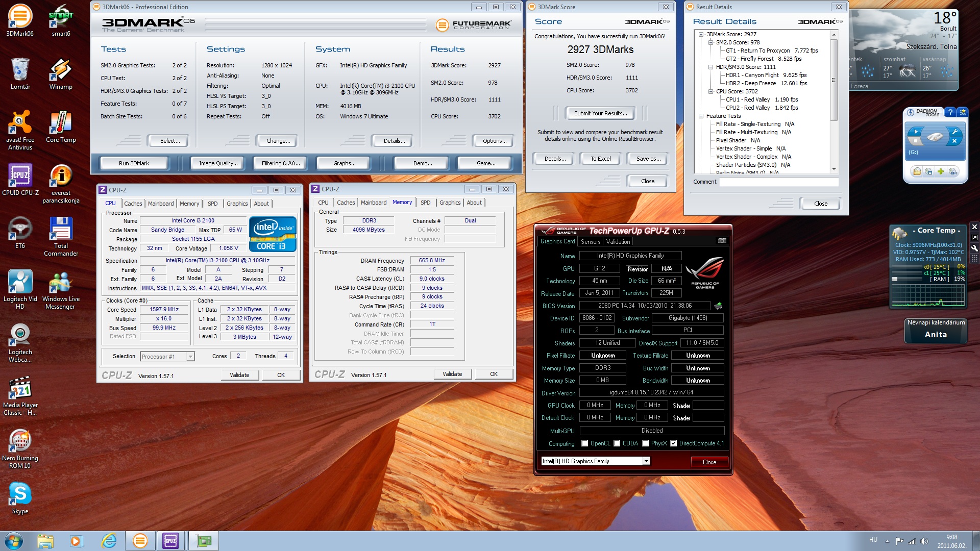Screen dimensions: 980x551
Task: Open the Lomtár recycle bin icon
Action: click(x=20, y=73)
